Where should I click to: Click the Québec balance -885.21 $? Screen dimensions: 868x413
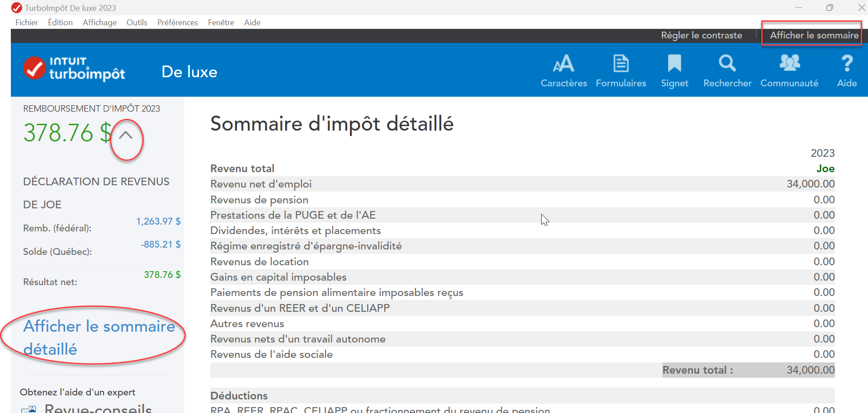point(161,244)
